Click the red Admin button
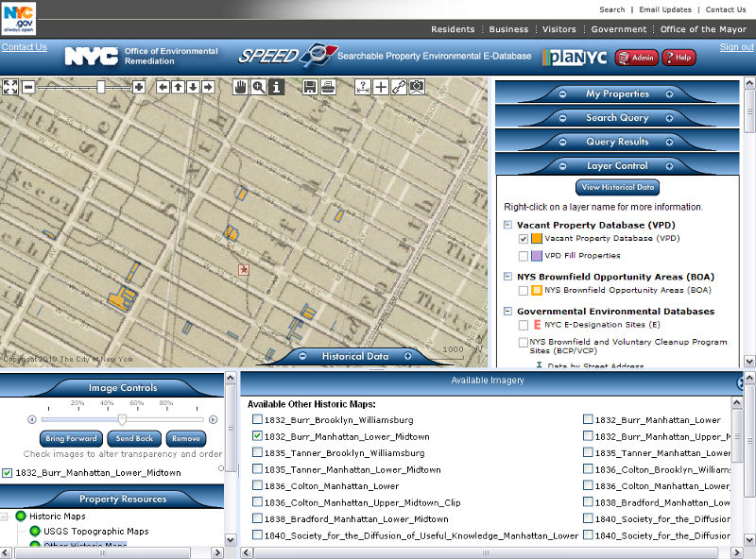Image resolution: width=756 pixels, height=559 pixels. (637, 58)
